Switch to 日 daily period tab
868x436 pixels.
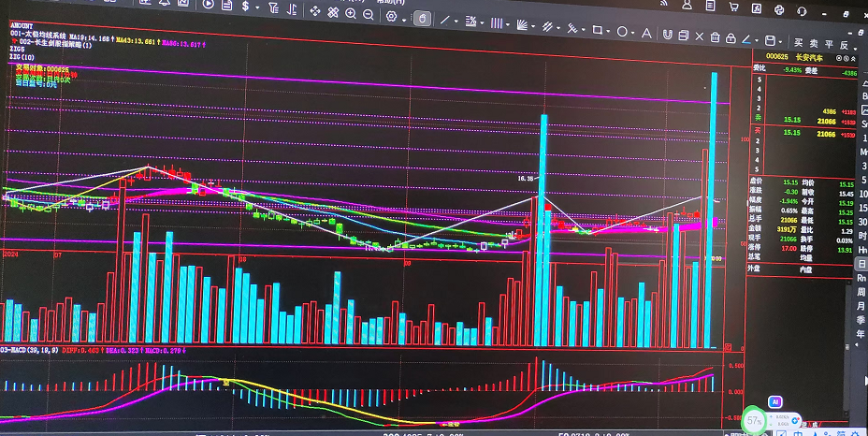point(861,264)
